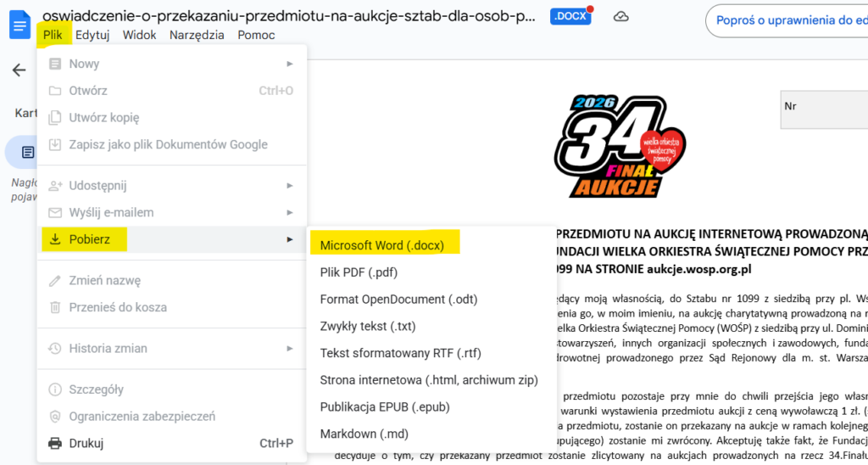868x465 pixels.
Task: Select Markdown (.md) export option
Action: coord(364,434)
